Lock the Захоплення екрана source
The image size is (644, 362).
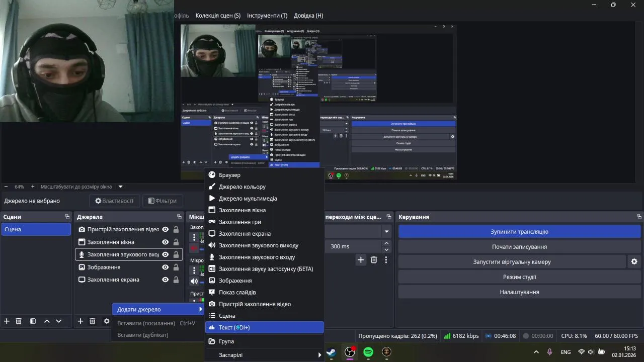tap(176, 280)
